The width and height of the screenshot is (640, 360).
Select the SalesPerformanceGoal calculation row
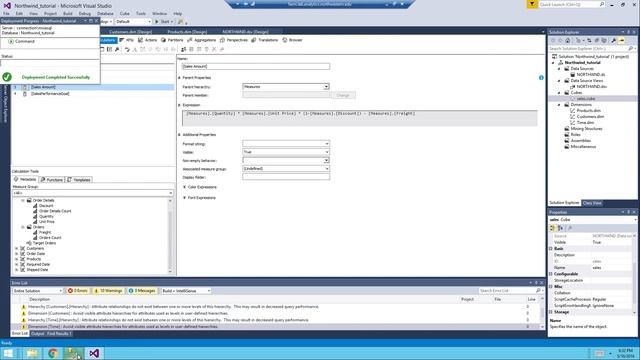(51, 93)
